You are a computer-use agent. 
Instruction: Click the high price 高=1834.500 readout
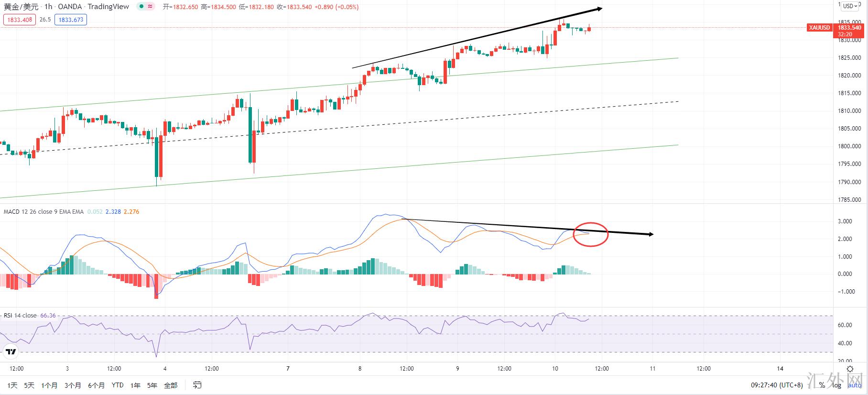[x=218, y=7]
